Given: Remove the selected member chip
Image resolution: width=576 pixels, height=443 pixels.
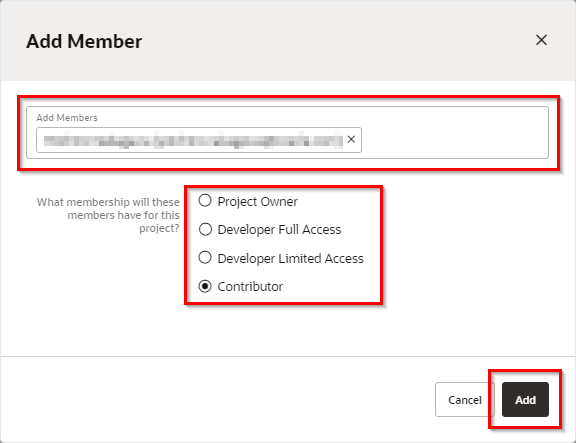Looking at the screenshot, I should coord(351,139).
